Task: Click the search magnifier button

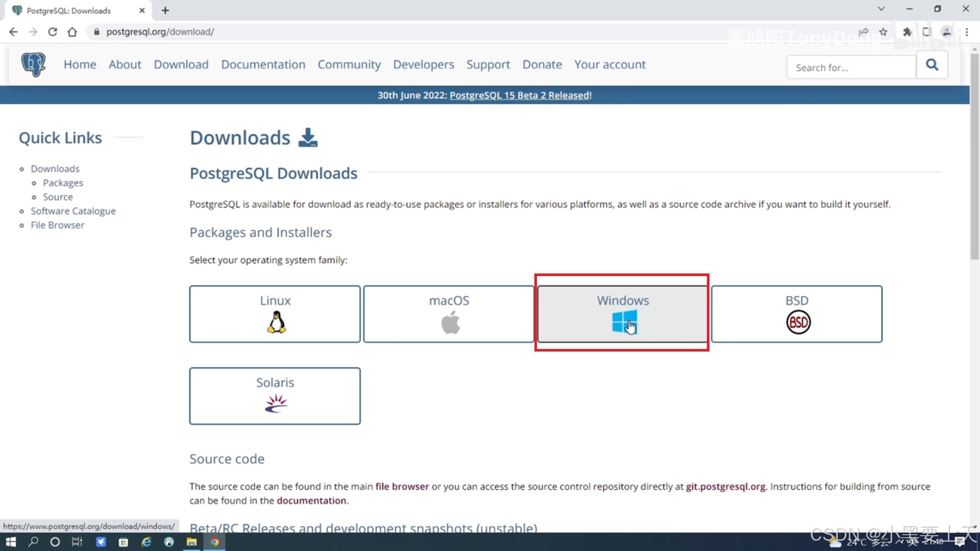Action: tap(932, 65)
